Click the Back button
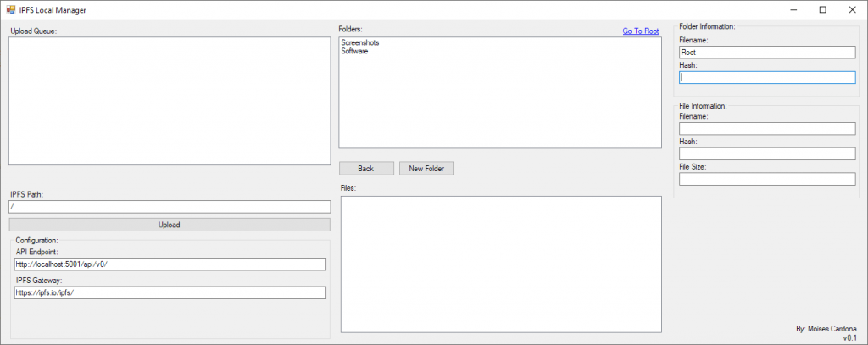This screenshot has width=868, height=345. (366, 169)
